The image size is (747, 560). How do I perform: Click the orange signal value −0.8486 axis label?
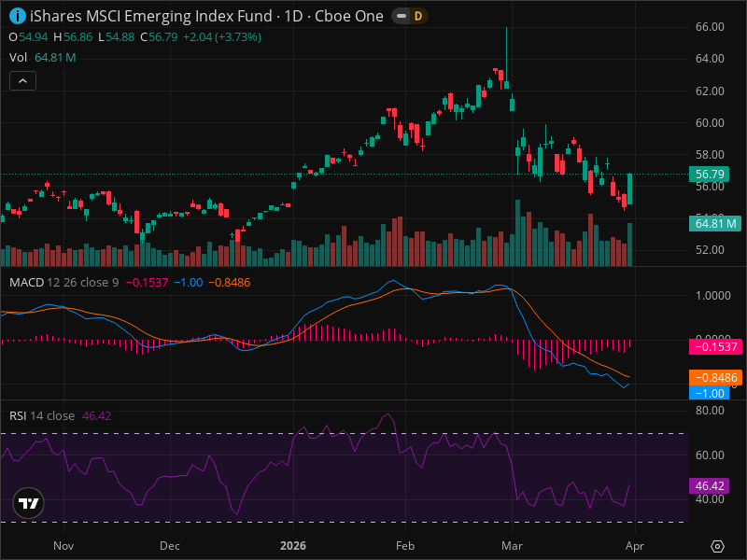[x=715, y=378]
